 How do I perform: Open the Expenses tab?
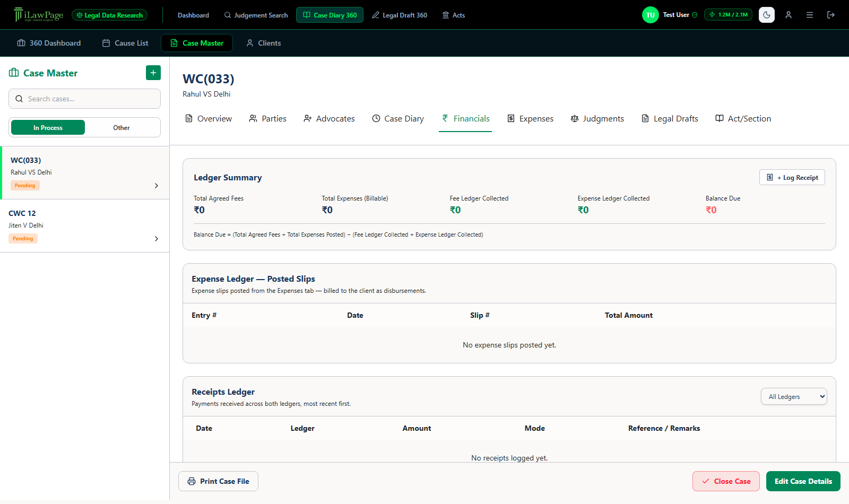point(530,119)
